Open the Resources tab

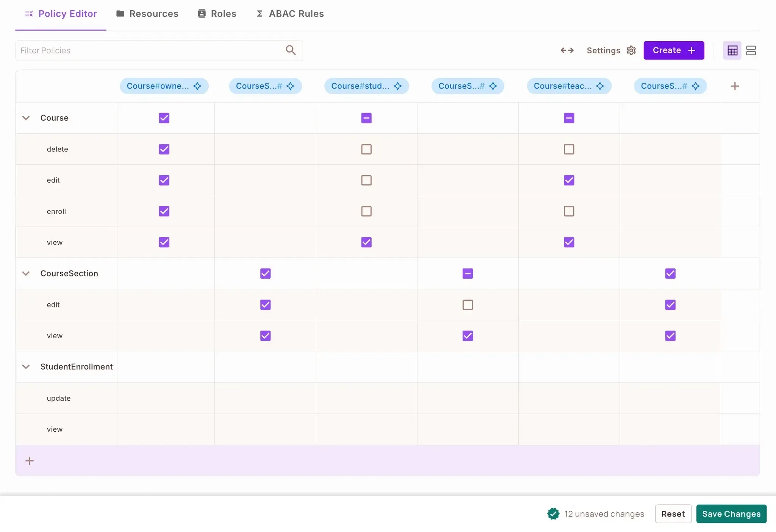147,14
